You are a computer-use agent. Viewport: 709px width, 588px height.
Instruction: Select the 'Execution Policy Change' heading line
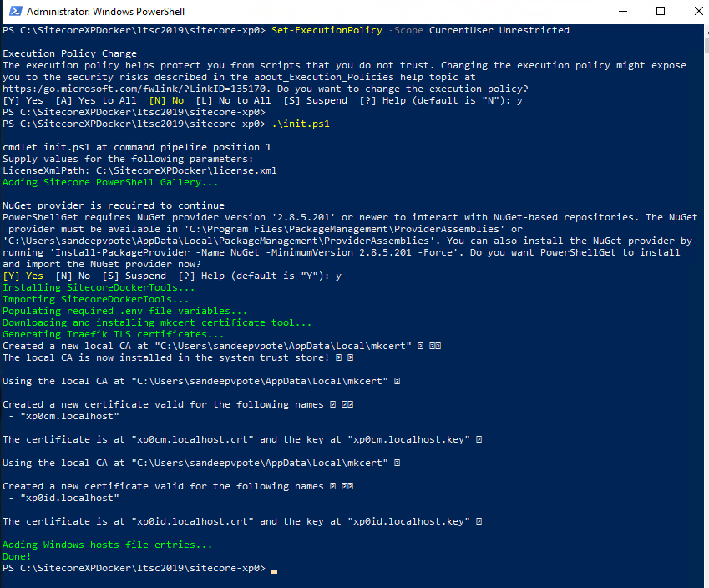tap(69, 53)
